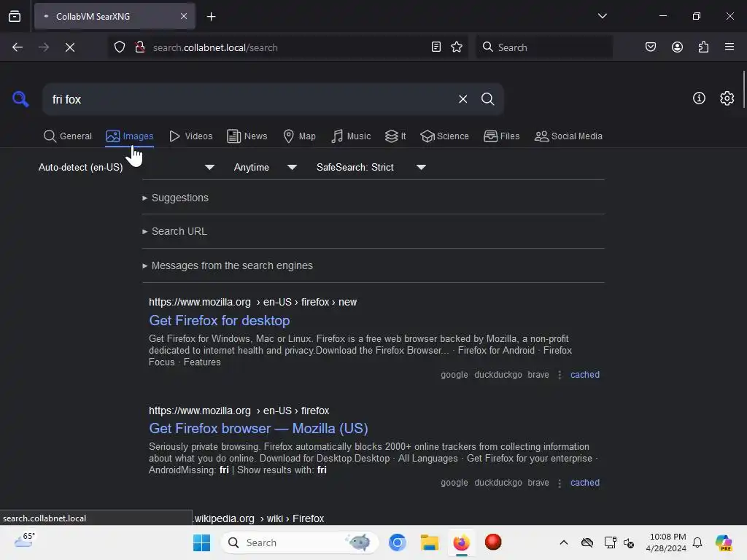The width and height of the screenshot is (747, 560).
Task: Open SearXNG preferences gear icon
Action: pos(727,98)
